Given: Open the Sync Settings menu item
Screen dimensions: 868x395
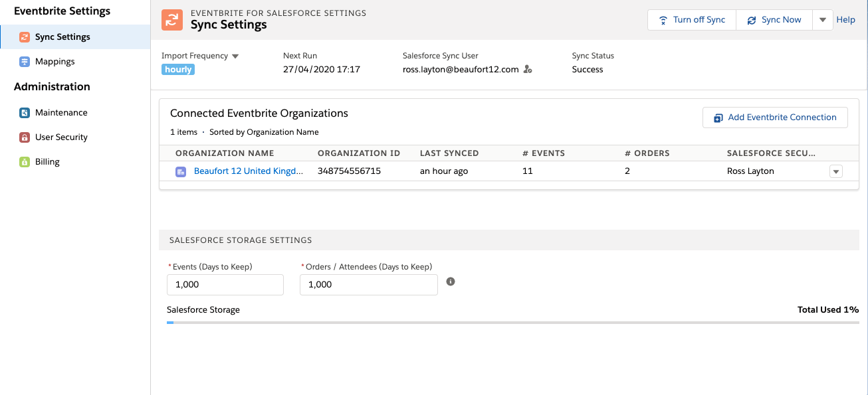Looking at the screenshot, I should pos(75,37).
